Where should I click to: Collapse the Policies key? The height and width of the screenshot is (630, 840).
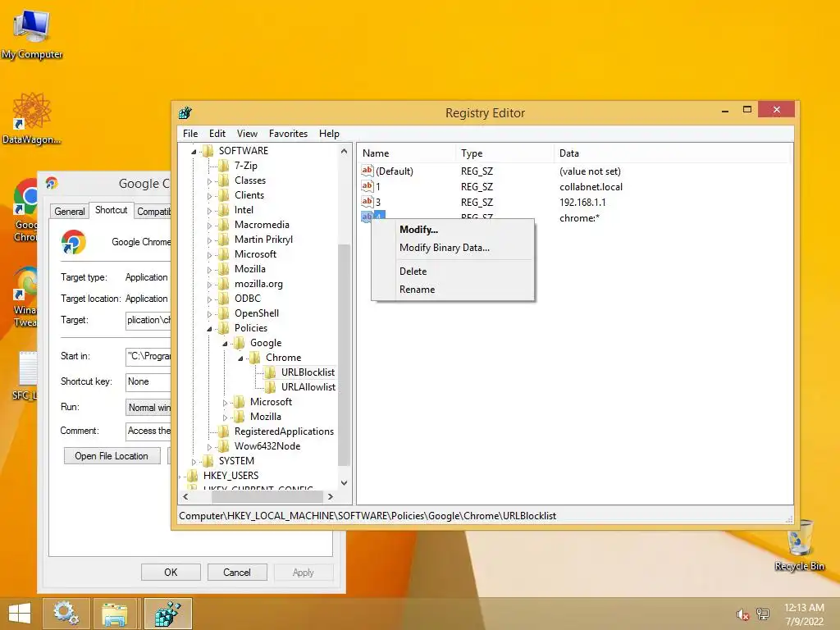[x=209, y=329]
